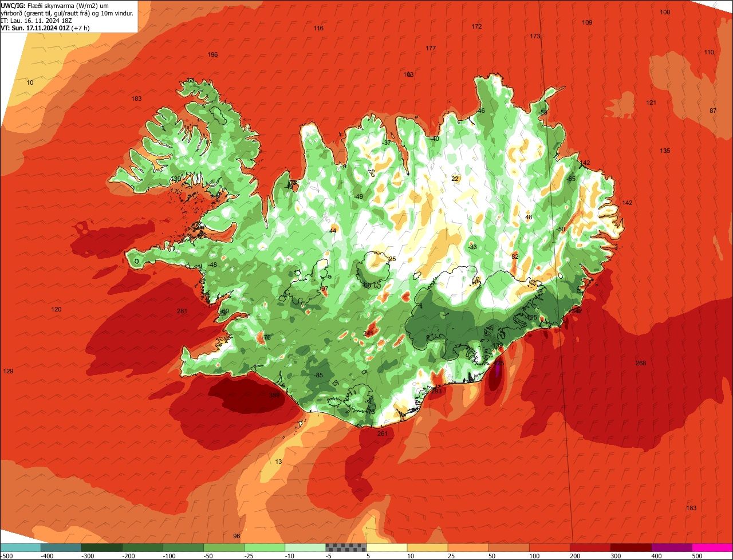Click the checkered swatch between -5 and 5
The height and width of the screenshot is (560, 733).
point(345,547)
